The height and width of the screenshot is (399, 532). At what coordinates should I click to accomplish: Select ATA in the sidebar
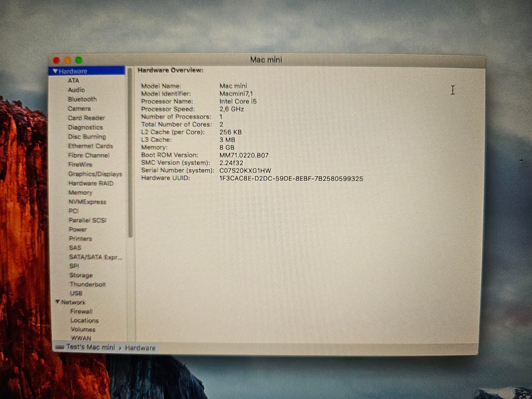74,81
